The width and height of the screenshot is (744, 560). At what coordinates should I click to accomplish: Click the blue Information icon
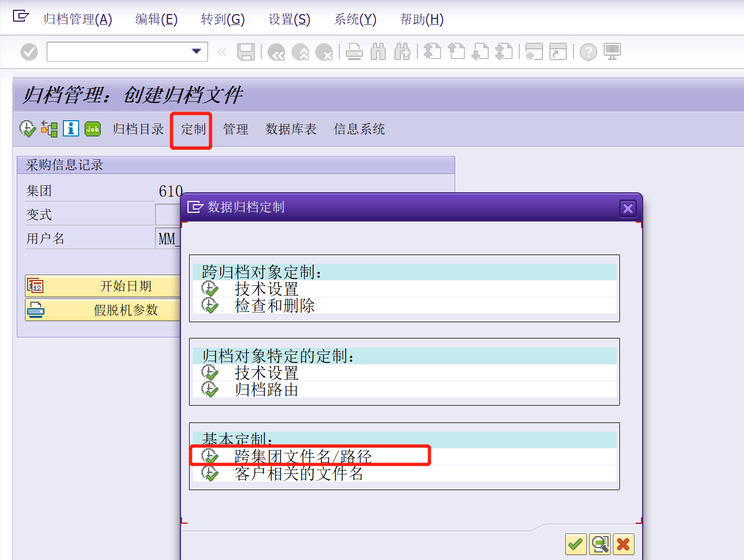pos(71,128)
